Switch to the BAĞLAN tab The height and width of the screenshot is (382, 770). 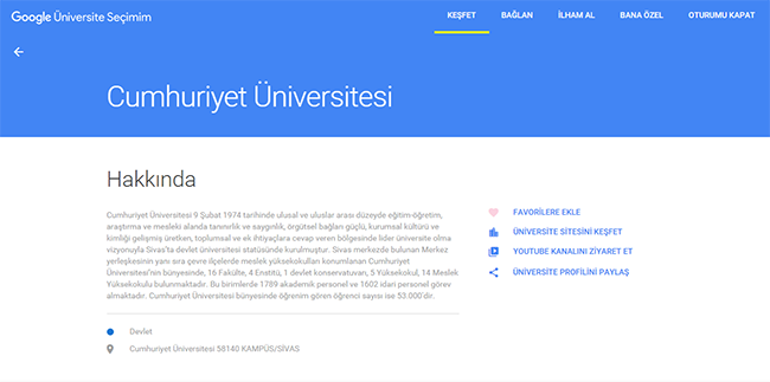pos(517,15)
